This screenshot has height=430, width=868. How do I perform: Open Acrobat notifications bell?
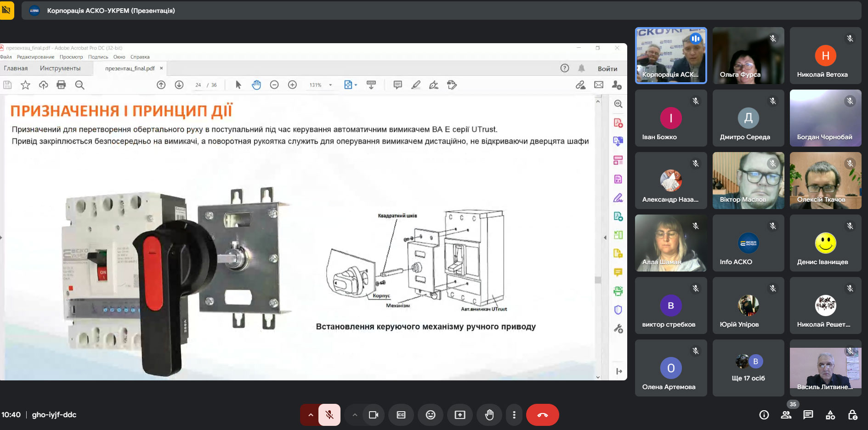pos(581,68)
